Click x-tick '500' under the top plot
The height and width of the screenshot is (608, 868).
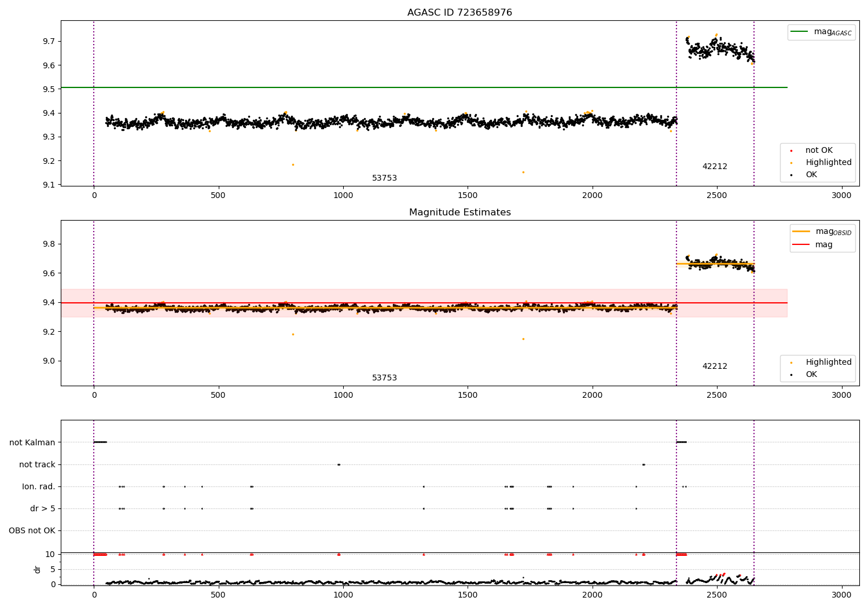(x=218, y=195)
